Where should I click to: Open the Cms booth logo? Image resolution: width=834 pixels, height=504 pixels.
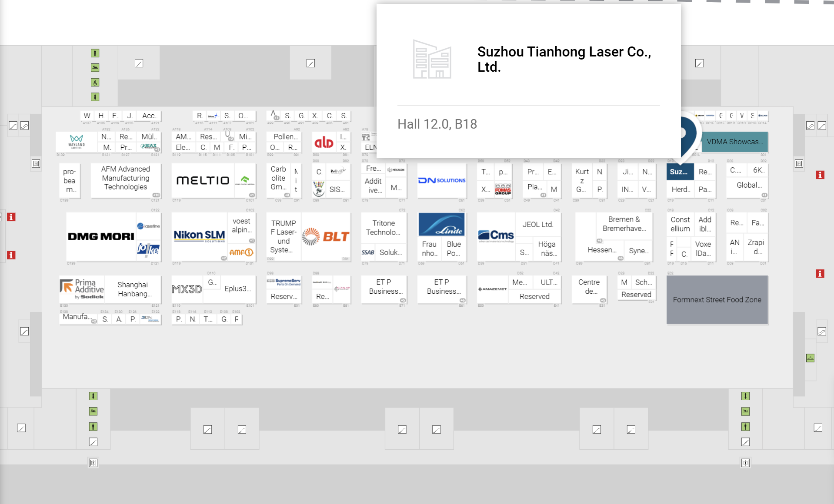(496, 236)
